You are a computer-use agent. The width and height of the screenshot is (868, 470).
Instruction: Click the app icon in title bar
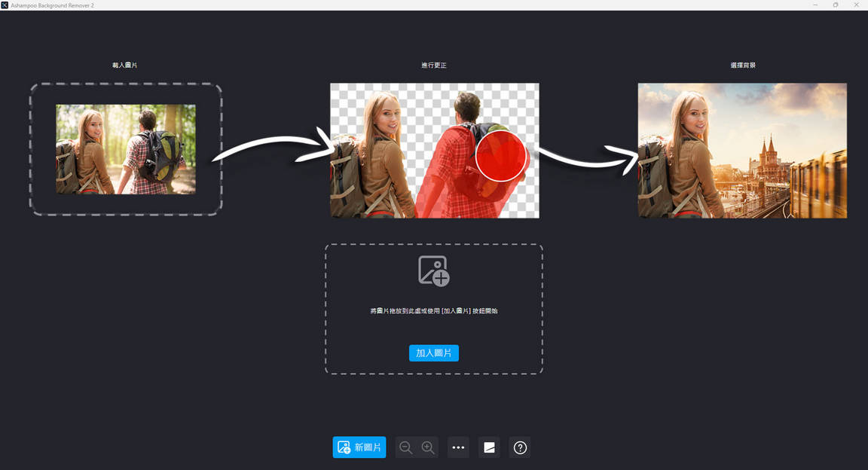pyautogui.click(x=5, y=5)
